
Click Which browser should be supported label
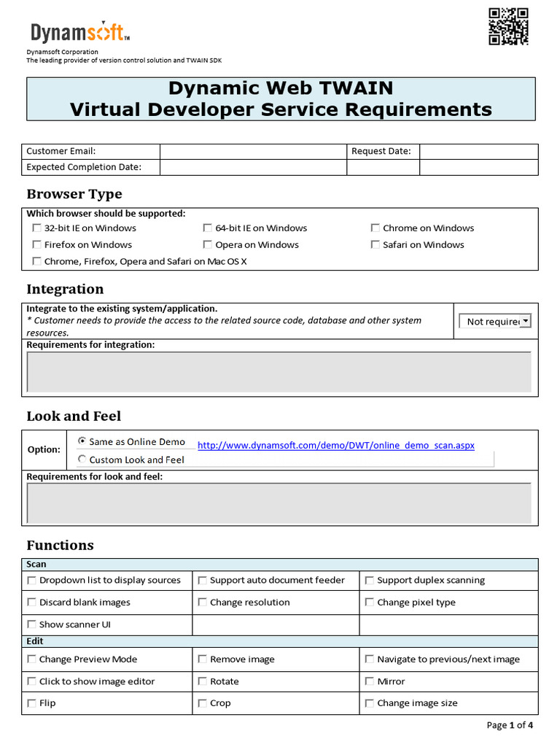coord(106,214)
